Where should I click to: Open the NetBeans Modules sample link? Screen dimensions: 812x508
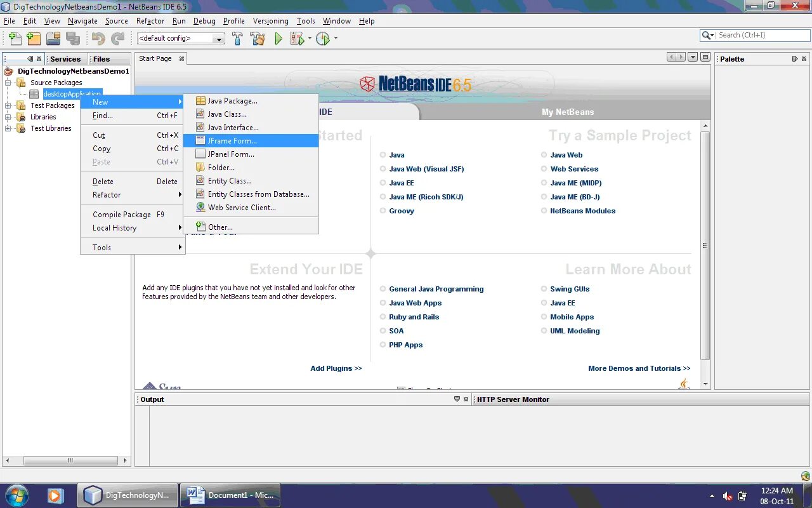tap(583, 211)
